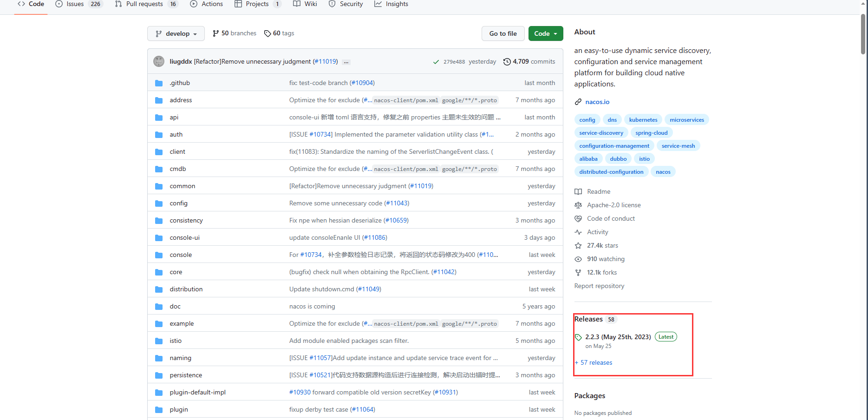The height and width of the screenshot is (420, 868).
Task: Click the Readme book icon
Action: coord(578,191)
